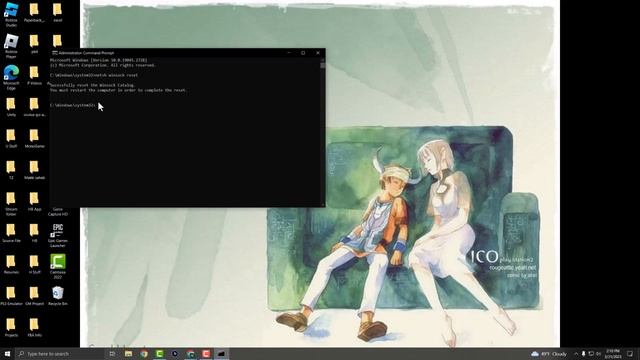The width and height of the screenshot is (640, 360).
Task: Select the PS2 Emulator folder on desktop
Action: (x=11, y=296)
